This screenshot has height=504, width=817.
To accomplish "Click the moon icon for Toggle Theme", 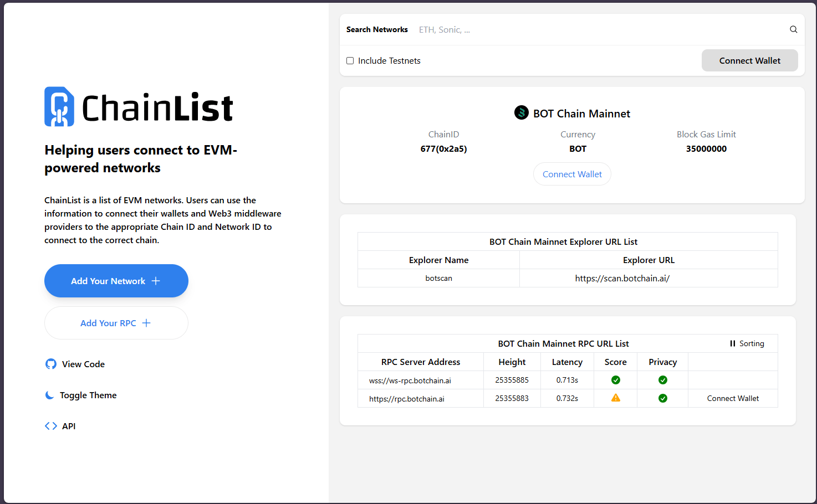I will click(49, 395).
